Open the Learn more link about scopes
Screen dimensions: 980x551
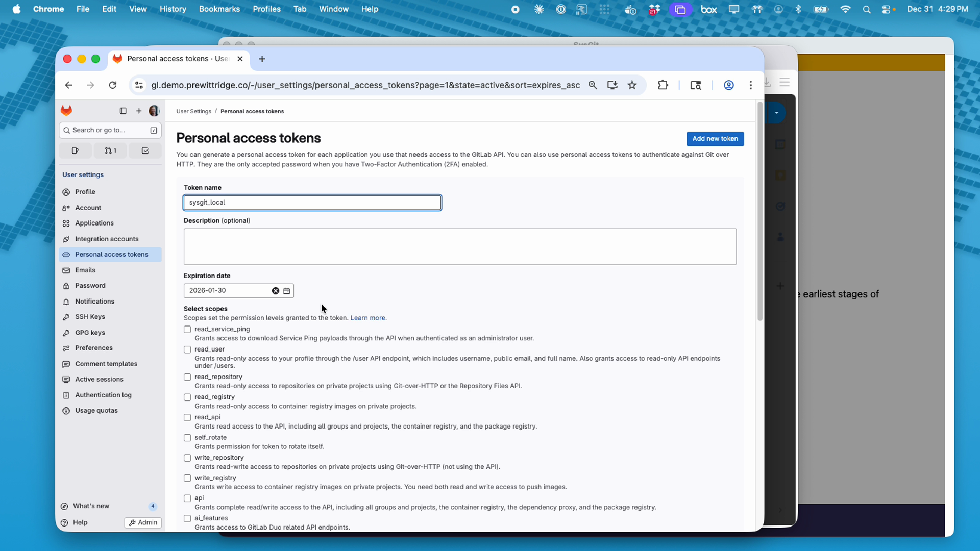pos(368,318)
